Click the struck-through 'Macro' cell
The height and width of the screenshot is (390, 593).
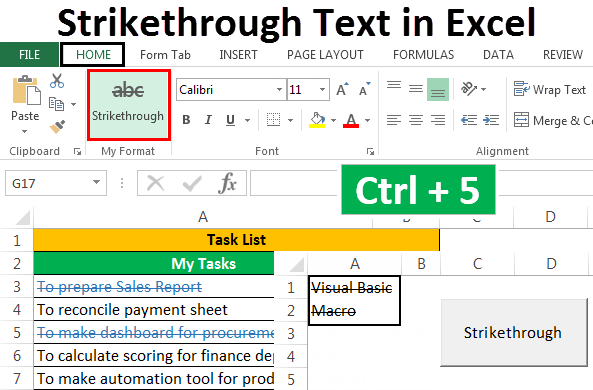[355, 311]
